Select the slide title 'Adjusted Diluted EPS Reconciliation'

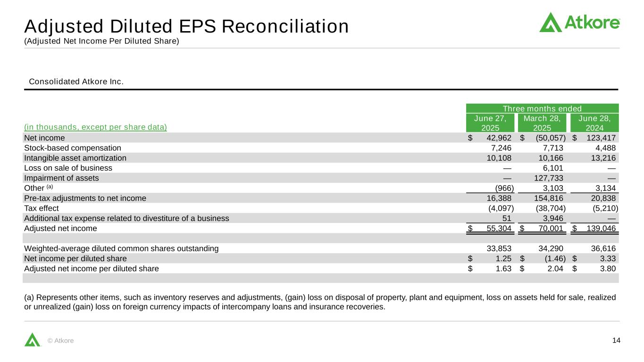point(186,26)
